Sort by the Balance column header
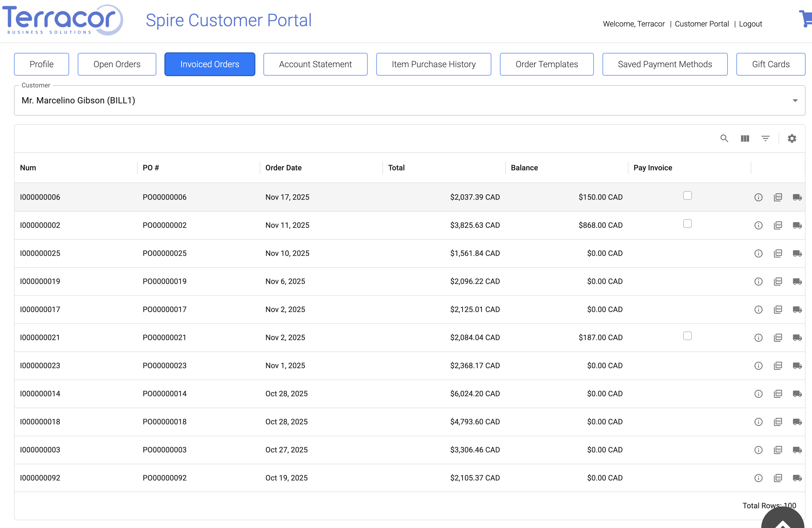 524,168
